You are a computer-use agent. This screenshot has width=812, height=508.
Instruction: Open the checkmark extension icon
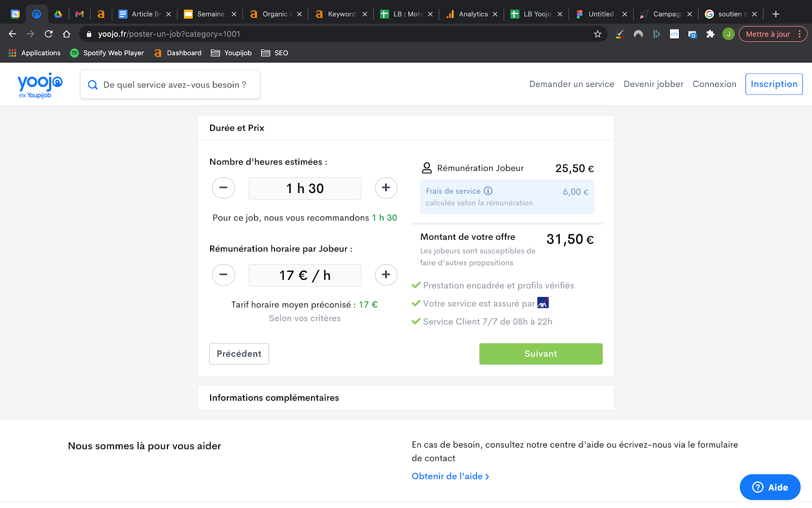click(x=620, y=34)
